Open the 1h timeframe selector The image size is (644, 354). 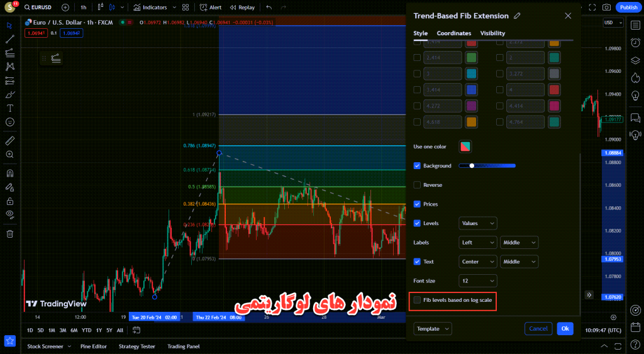84,8
